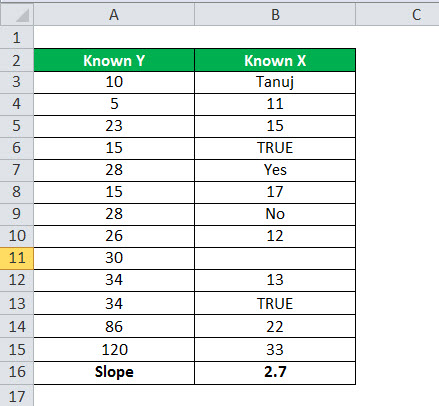
Task: Click the cell containing 'No'
Action: [275, 214]
